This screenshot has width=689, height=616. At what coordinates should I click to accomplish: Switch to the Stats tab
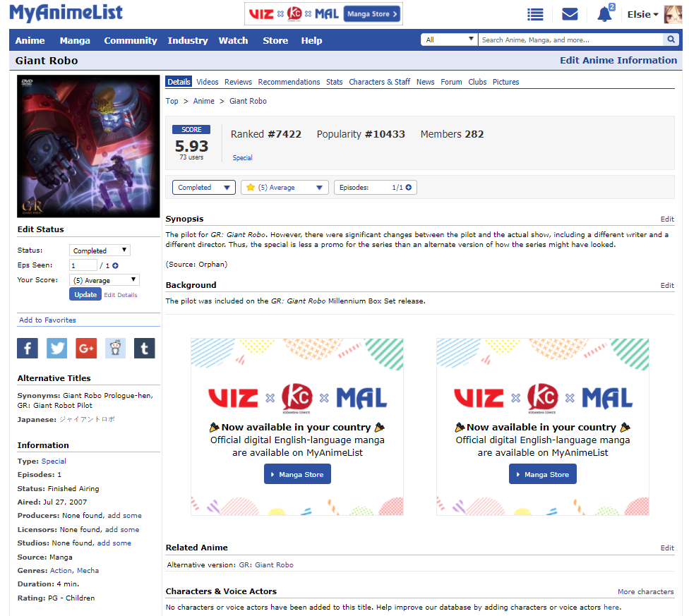335,82
